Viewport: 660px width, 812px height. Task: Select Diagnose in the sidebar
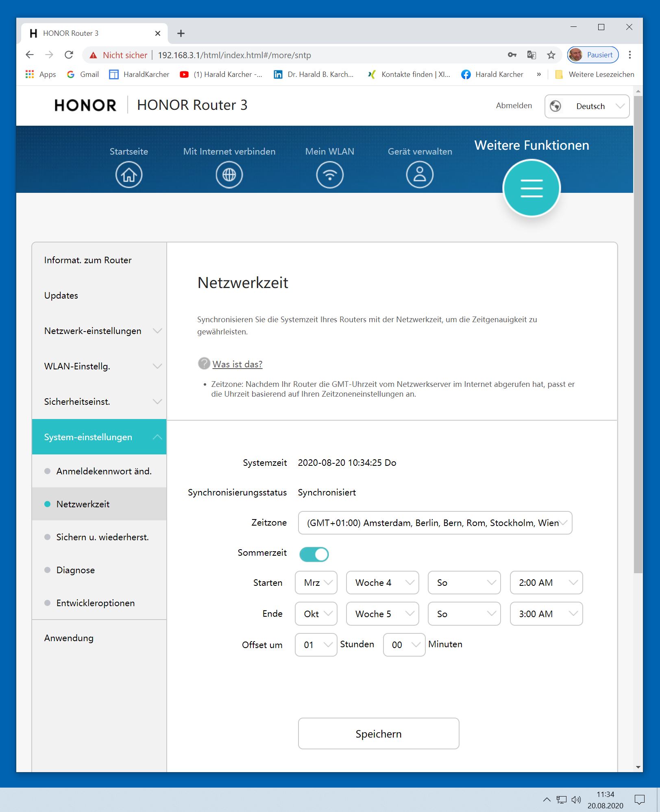[x=99, y=570]
